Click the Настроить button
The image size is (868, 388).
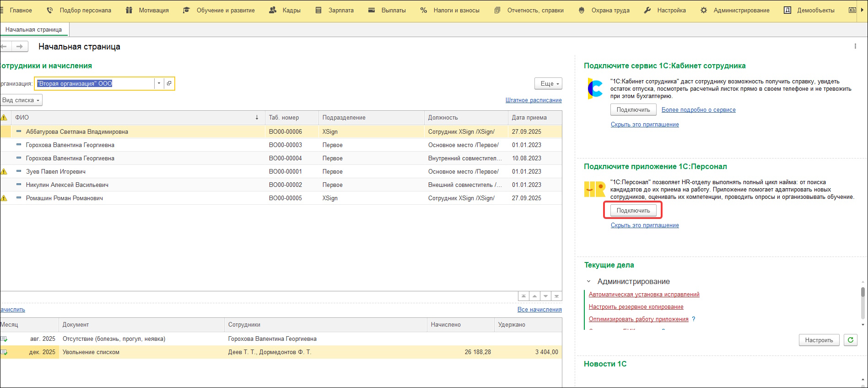coord(819,340)
